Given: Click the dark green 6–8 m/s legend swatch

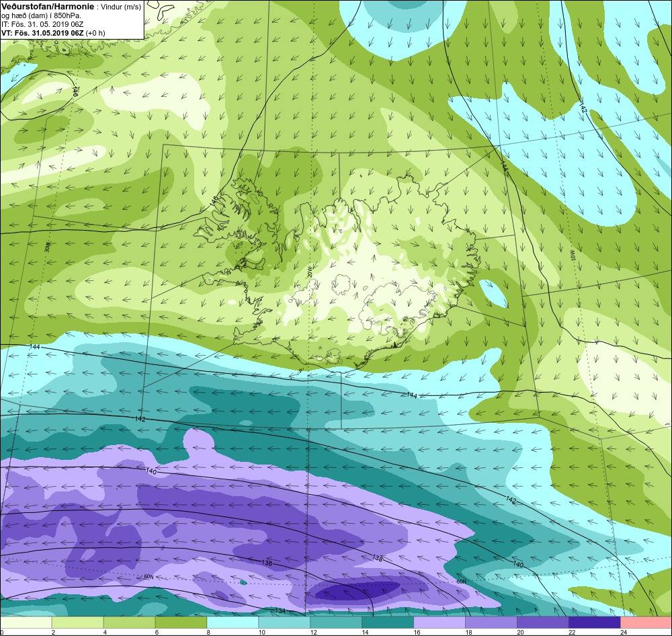Looking at the screenshot, I should tap(181, 623).
